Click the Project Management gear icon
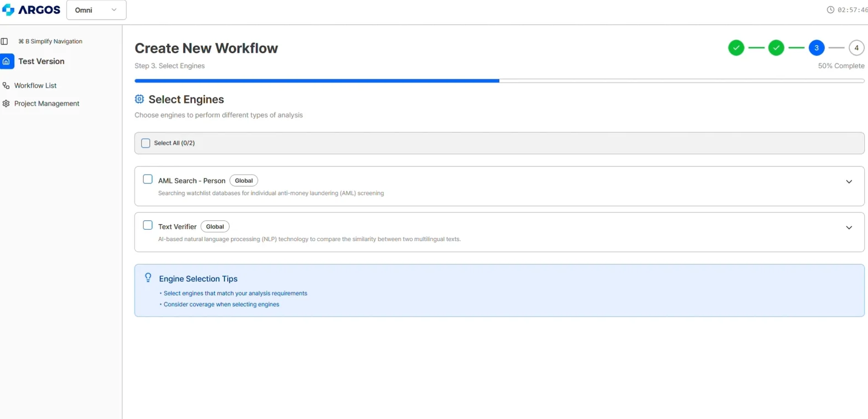Image resolution: width=868 pixels, height=419 pixels. pyautogui.click(x=6, y=104)
